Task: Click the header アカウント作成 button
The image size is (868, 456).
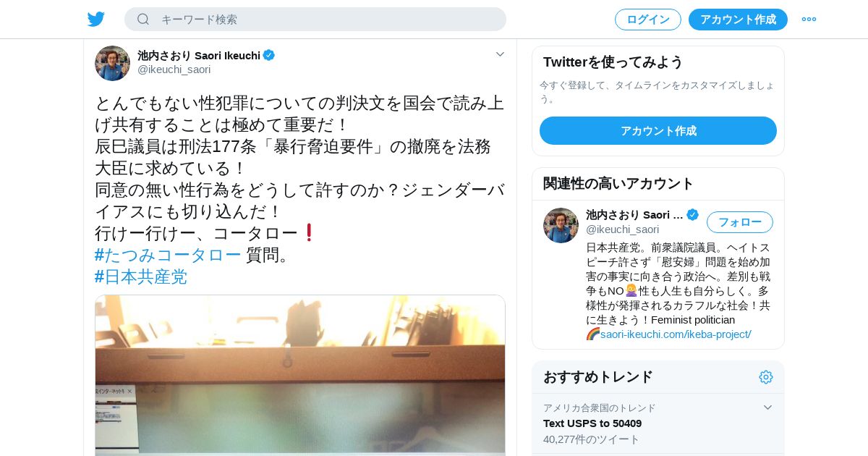Action: [x=738, y=20]
